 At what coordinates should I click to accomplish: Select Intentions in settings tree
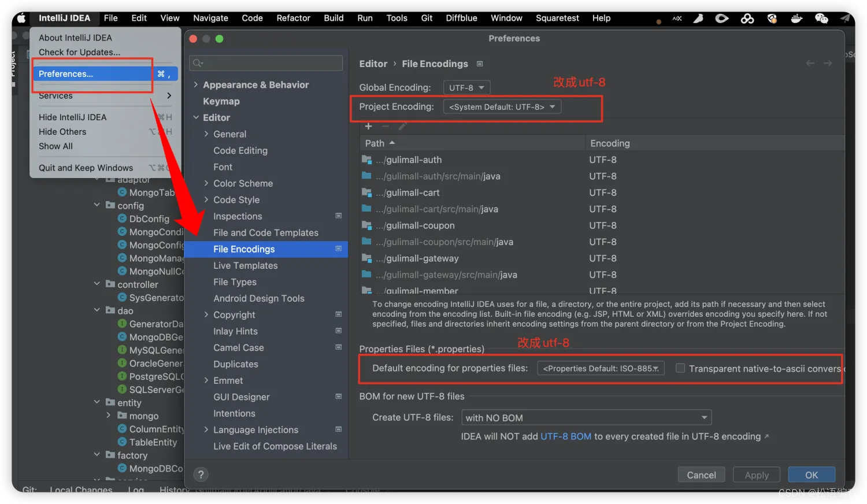pos(234,413)
